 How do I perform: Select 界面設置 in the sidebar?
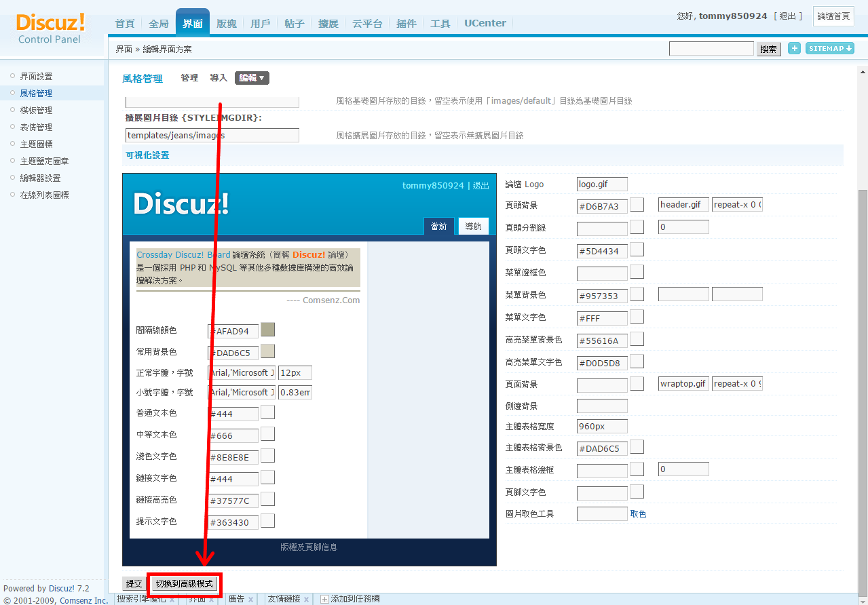(36, 77)
